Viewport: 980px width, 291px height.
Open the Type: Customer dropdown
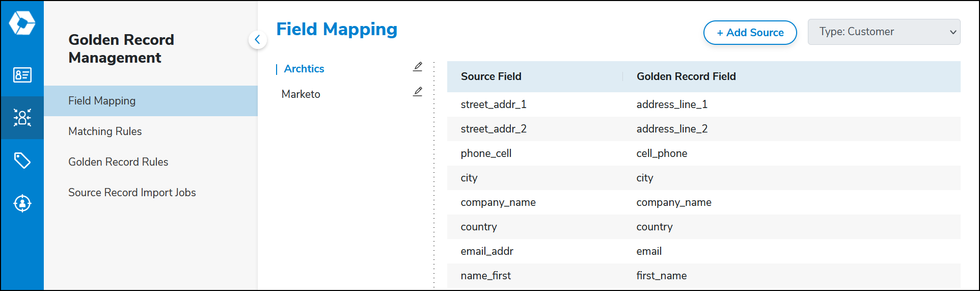coord(884,32)
